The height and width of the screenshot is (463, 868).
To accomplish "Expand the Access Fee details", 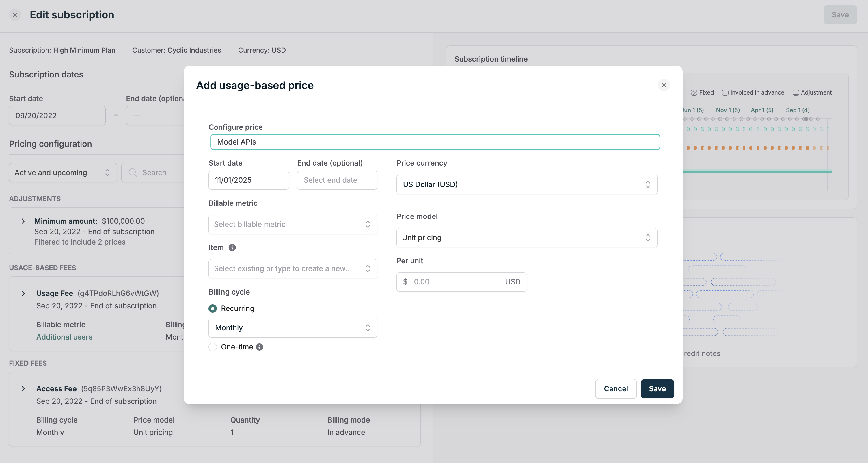I will coord(23,389).
